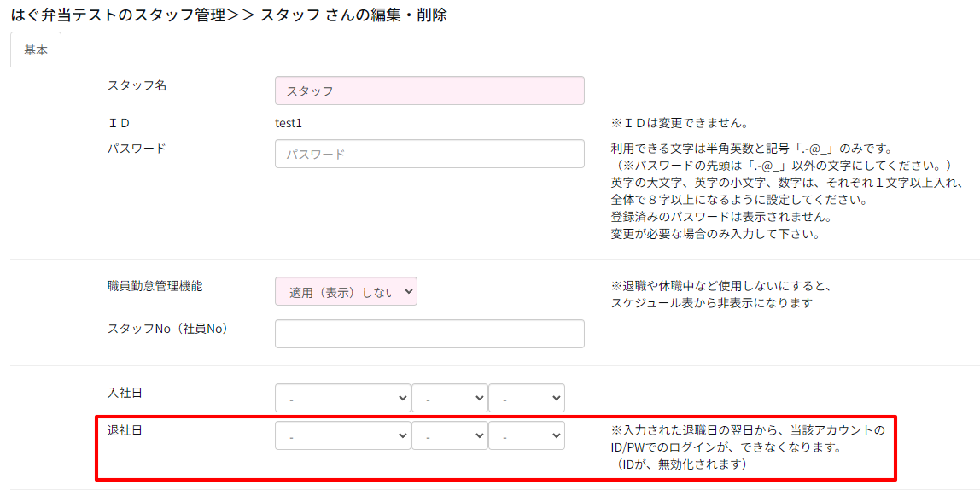This screenshot has width=980, height=502.
Task: Open the 退社日 year dropdown
Action: coord(342,435)
